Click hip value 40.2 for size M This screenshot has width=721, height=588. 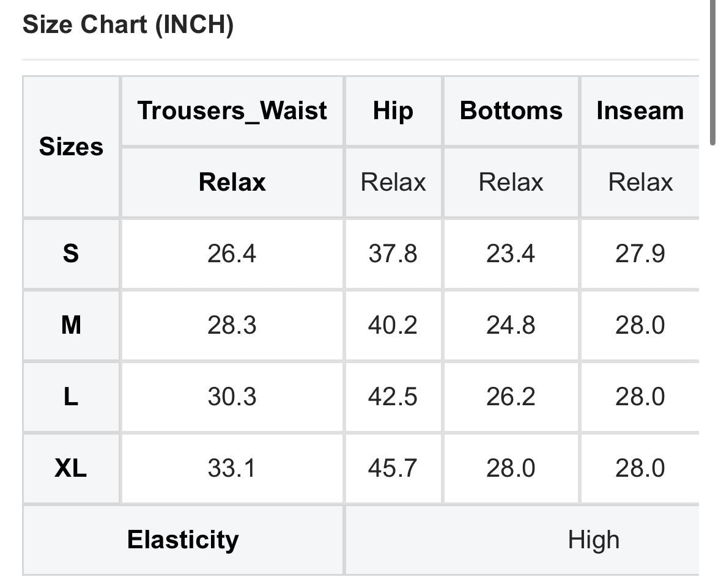(x=393, y=325)
